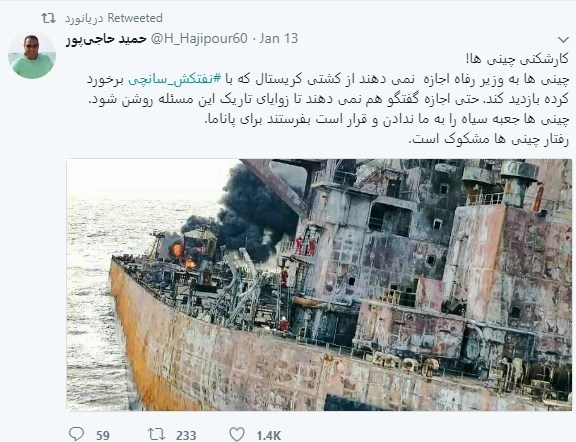Image resolution: width=576 pixels, height=442 pixels.
Task: Open the burning tanker ship photo
Action: 319,285
